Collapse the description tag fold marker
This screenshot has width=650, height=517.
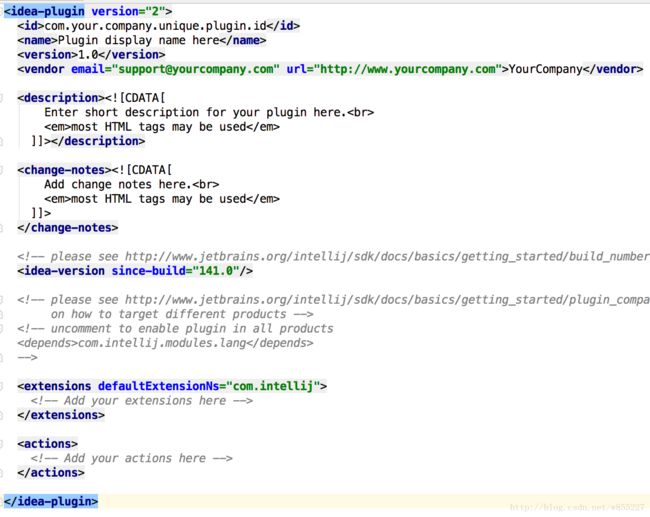coord(5,98)
